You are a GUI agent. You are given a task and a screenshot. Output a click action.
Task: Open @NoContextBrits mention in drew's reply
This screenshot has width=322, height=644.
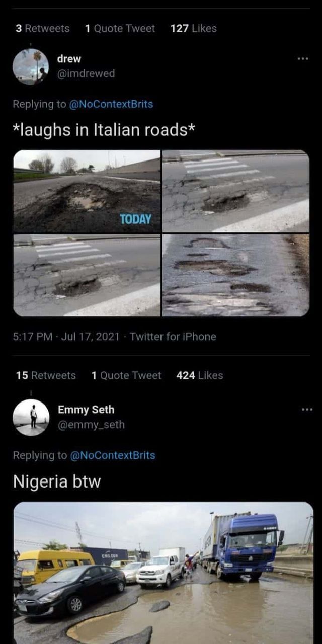[x=110, y=104]
